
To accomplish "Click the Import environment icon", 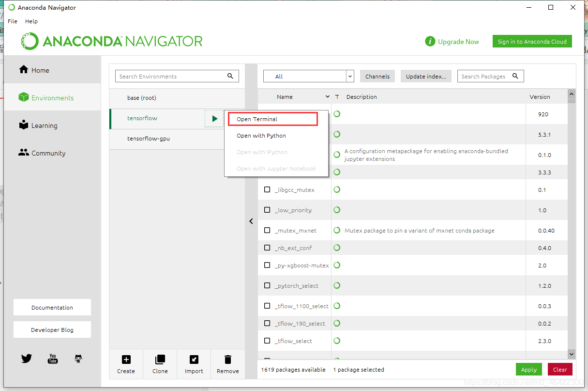I will point(194,360).
